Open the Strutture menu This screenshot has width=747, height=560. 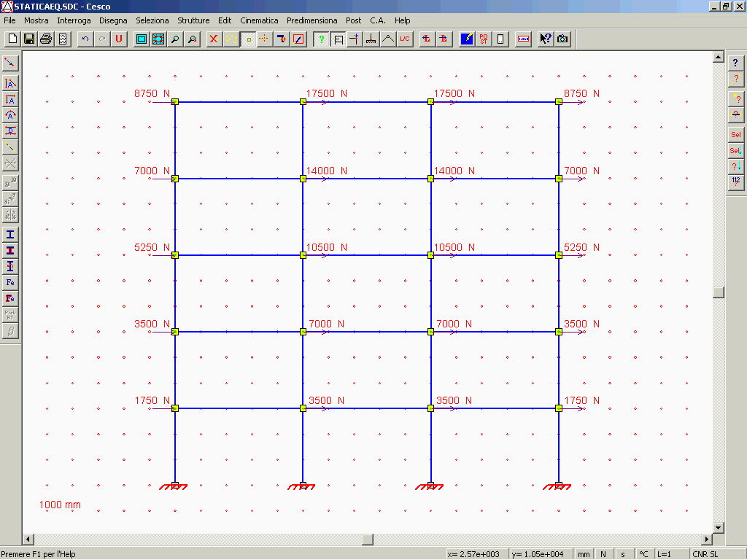tap(193, 20)
